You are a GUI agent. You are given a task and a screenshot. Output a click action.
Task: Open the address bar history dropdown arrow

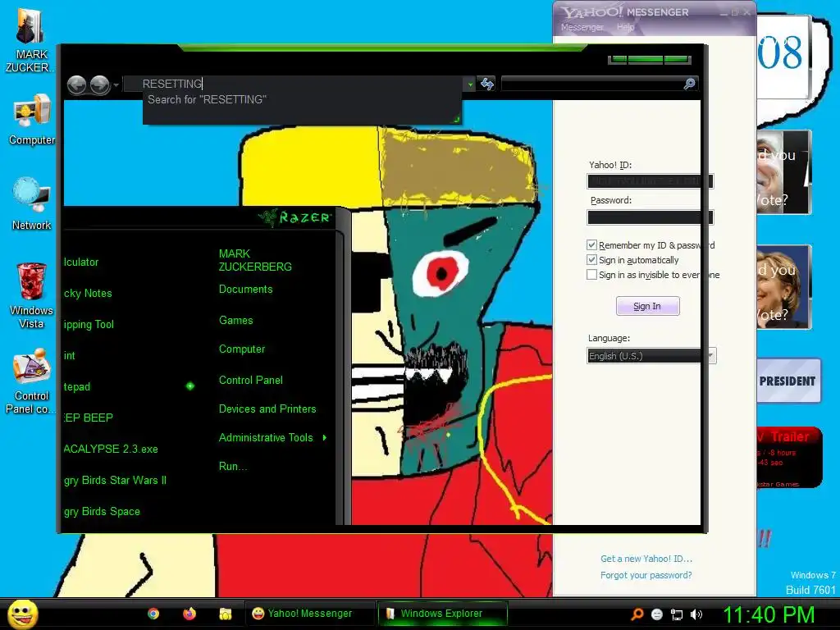470,84
